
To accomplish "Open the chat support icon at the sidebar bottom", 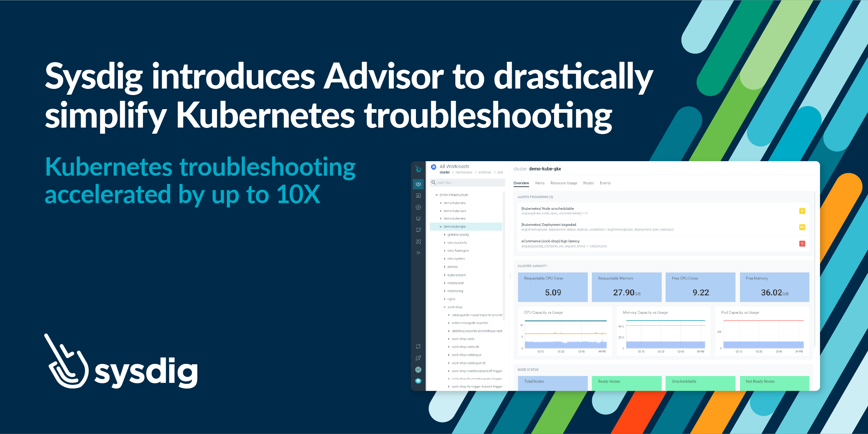I will coord(418,381).
